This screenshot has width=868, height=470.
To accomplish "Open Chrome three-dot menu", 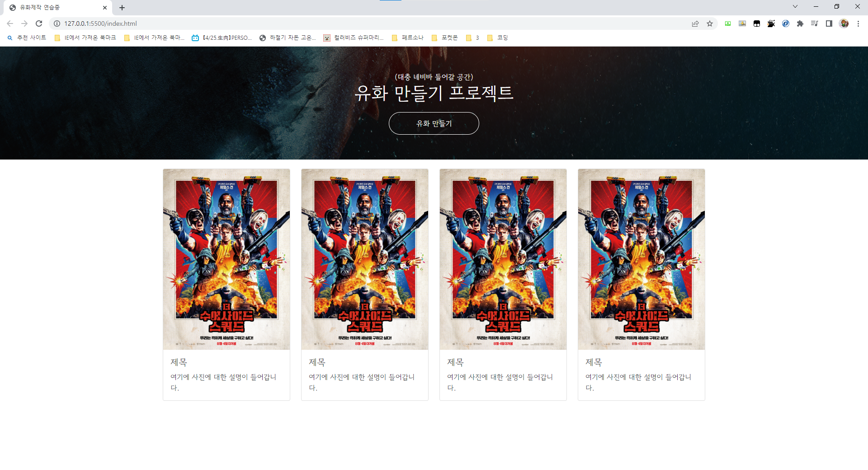I will (x=858, y=23).
